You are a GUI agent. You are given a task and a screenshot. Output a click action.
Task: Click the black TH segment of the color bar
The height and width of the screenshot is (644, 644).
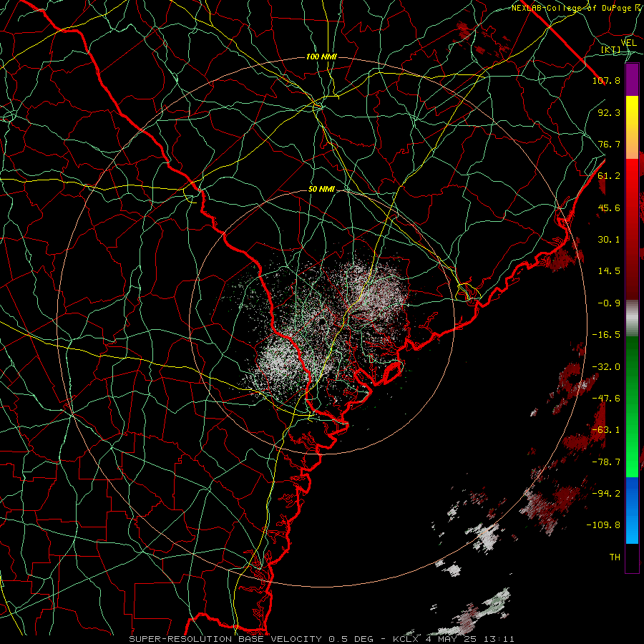(x=632, y=557)
